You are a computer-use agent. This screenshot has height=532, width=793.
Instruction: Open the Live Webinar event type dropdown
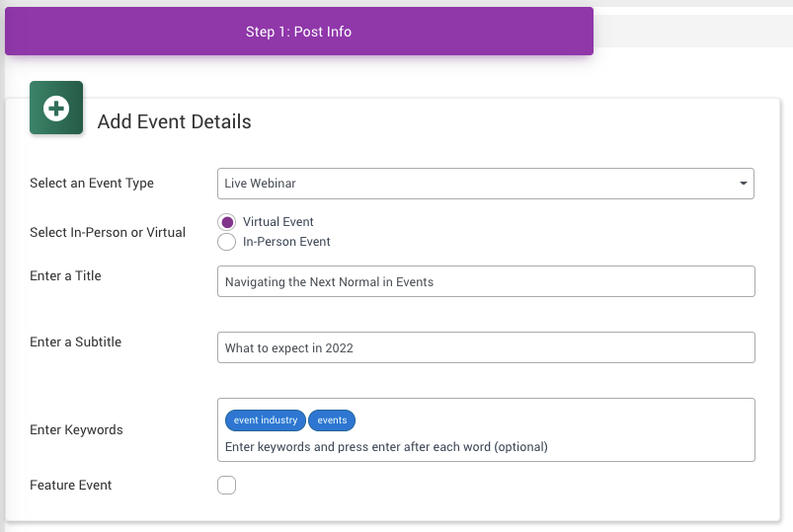click(474, 184)
